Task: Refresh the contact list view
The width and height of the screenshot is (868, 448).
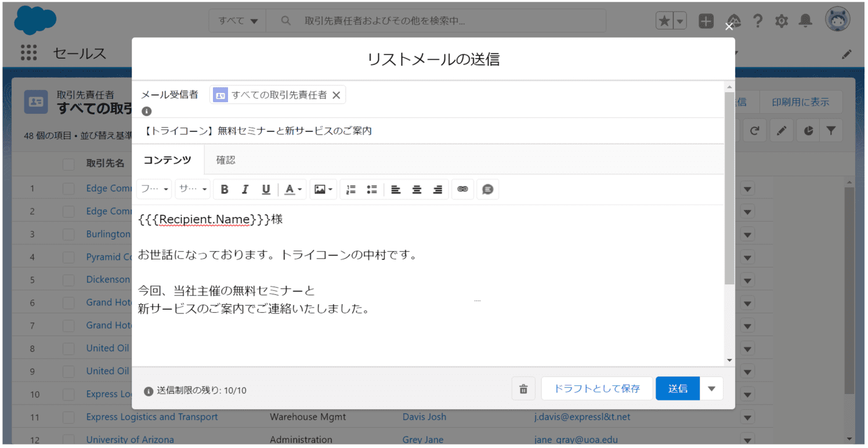Action: tap(754, 131)
